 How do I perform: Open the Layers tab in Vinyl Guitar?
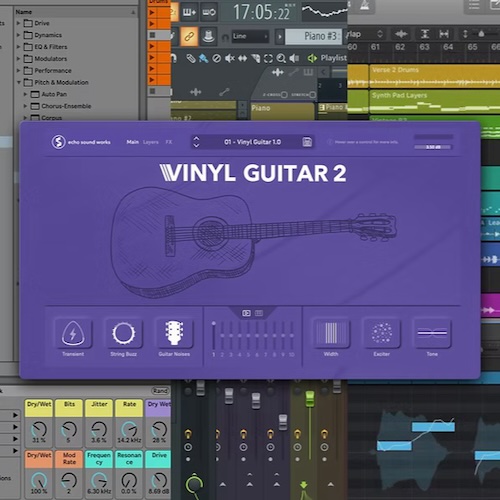click(151, 142)
